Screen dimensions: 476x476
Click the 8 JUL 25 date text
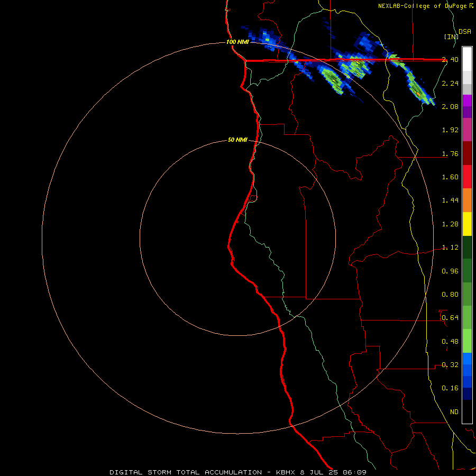pyautogui.click(x=319, y=472)
